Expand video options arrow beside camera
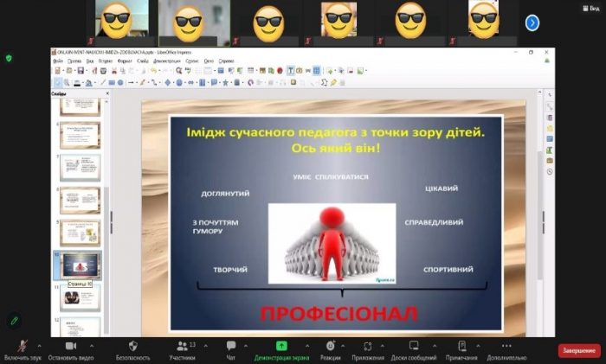Image resolution: width=606 pixels, height=364 pixels. pos(92,344)
